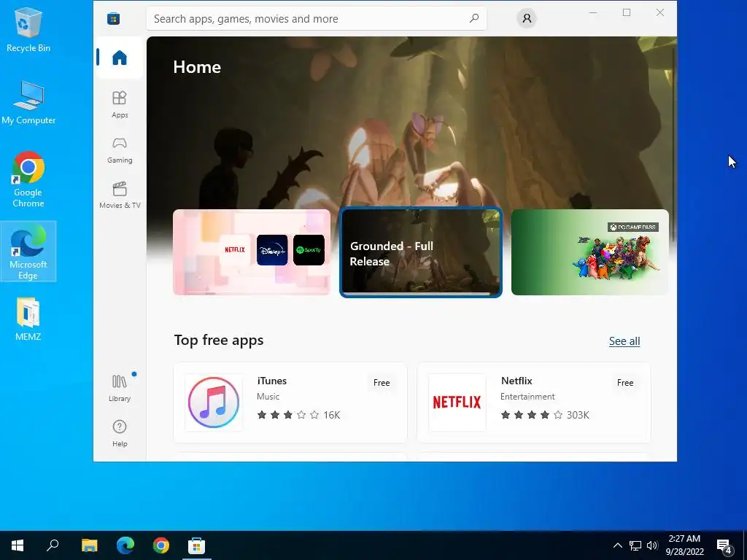Open the Netflix app logo icon
This screenshot has height=560, width=747.
click(457, 402)
